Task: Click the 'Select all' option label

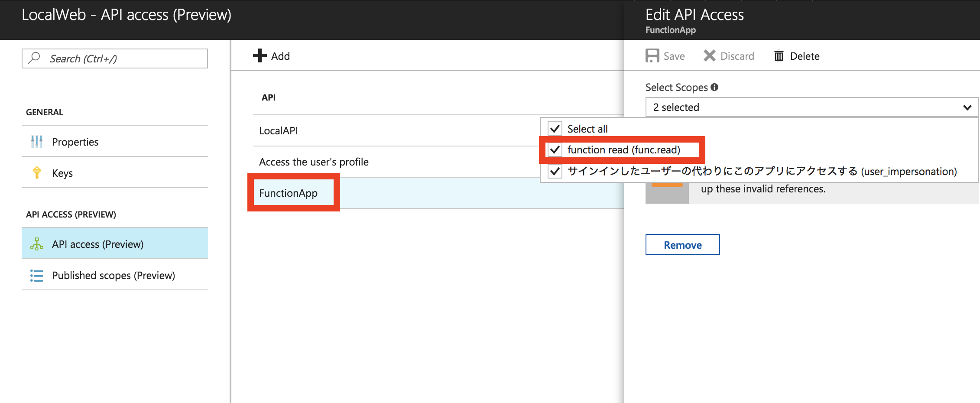Action: click(x=587, y=129)
